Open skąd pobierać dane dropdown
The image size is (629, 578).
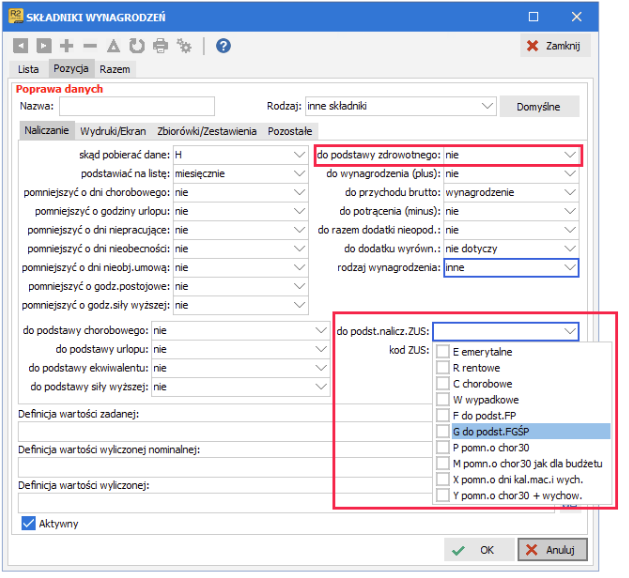pos(241,155)
